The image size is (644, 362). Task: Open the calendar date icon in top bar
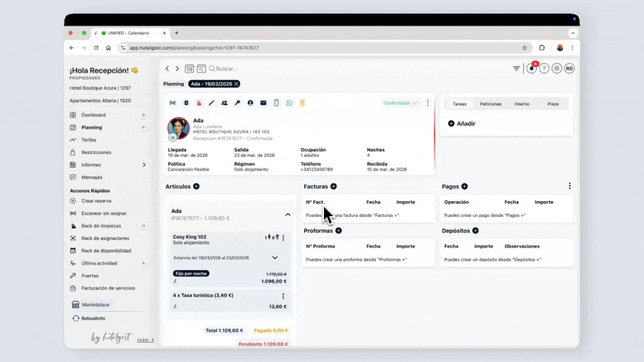pyautogui.click(x=189, y=69)
